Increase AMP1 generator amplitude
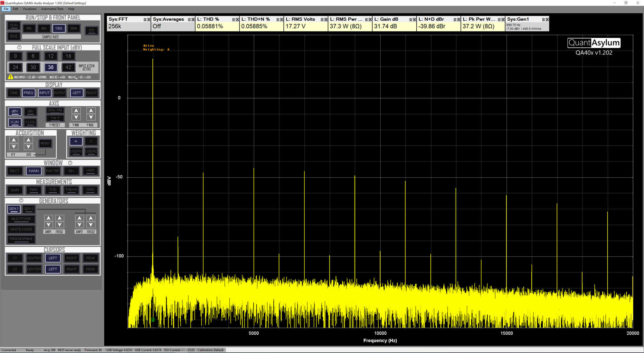644x353 pixels. [48, 218]
